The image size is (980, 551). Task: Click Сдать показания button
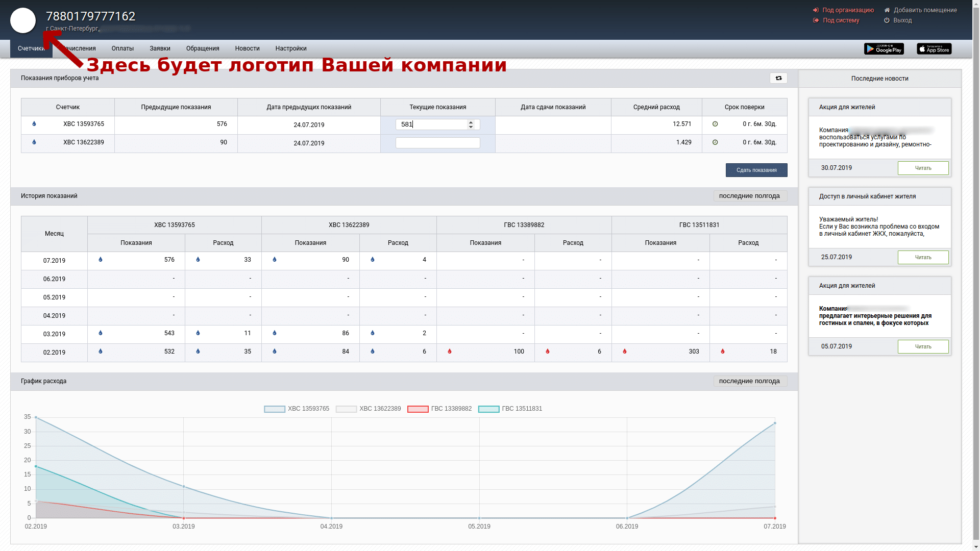756,169
